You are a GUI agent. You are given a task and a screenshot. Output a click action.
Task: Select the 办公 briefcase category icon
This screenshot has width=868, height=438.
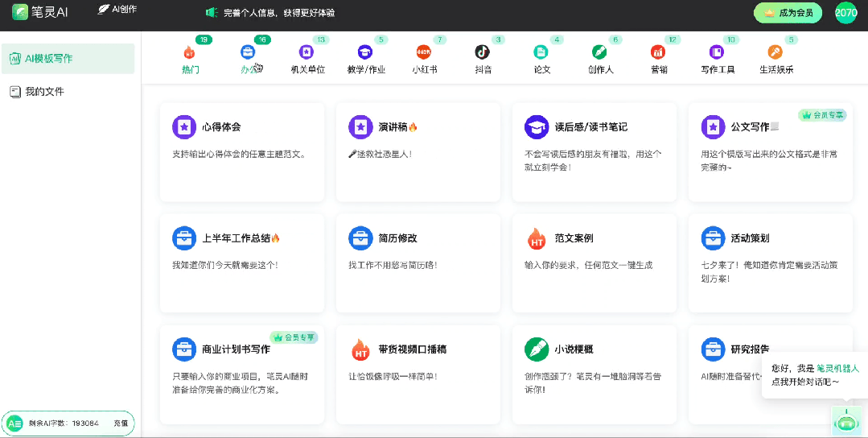pyautogui.click(x=248, y=52)
